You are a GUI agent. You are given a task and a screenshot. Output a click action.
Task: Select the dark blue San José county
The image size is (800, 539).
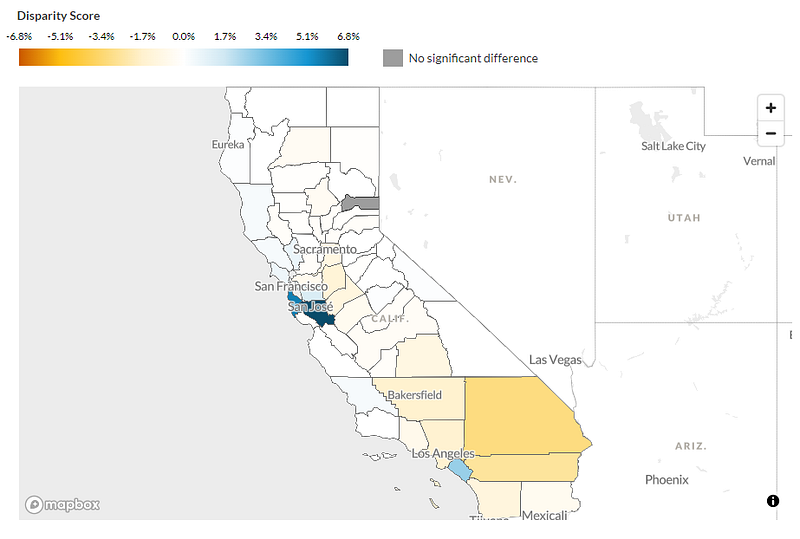(319, 318)
